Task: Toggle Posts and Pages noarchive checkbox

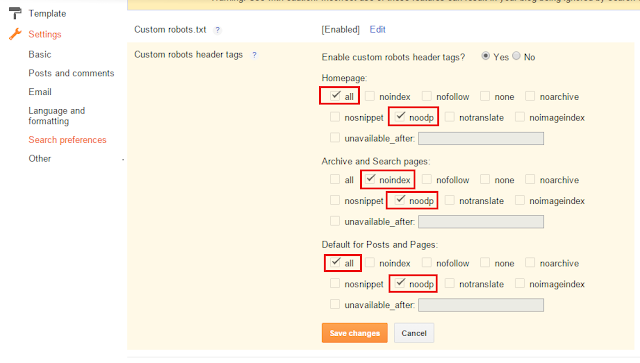Action: [530, 263]
